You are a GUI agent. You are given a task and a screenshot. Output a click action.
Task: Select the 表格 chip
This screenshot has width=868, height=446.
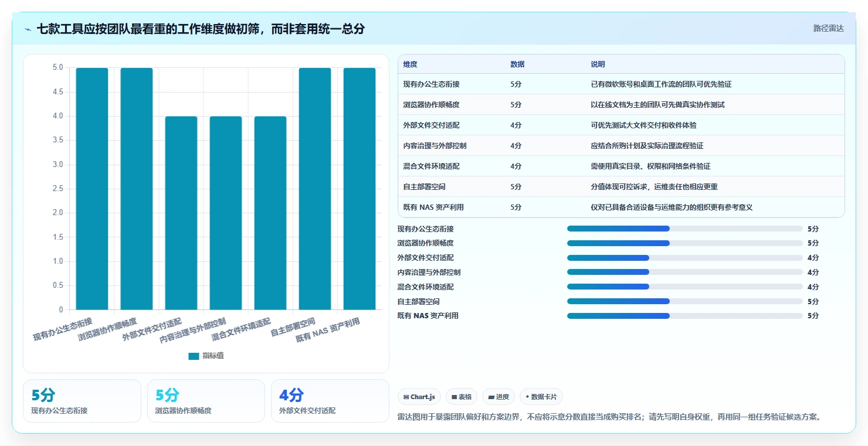coord(462,397)
